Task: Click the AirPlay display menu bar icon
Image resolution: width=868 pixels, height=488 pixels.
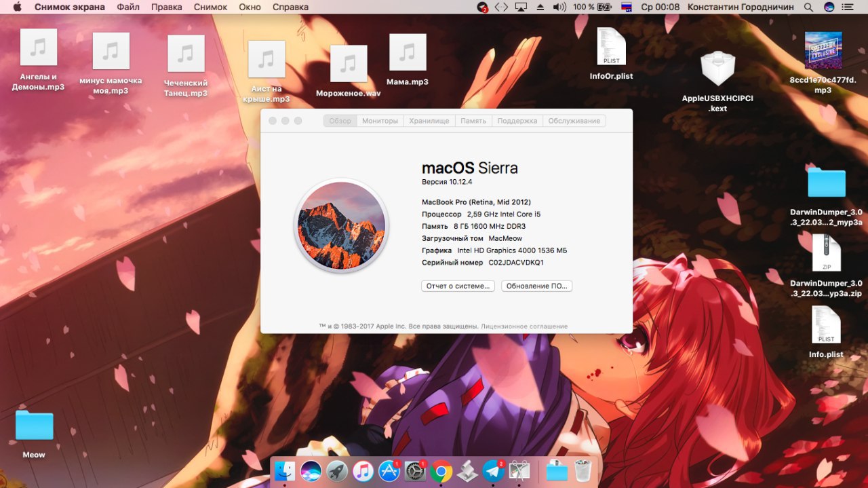Action: 521,7
